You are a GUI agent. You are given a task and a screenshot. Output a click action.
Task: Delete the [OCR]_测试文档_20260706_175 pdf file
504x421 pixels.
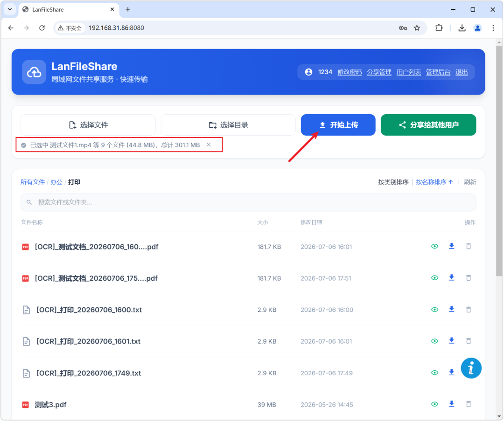click(x=469, y=278)
